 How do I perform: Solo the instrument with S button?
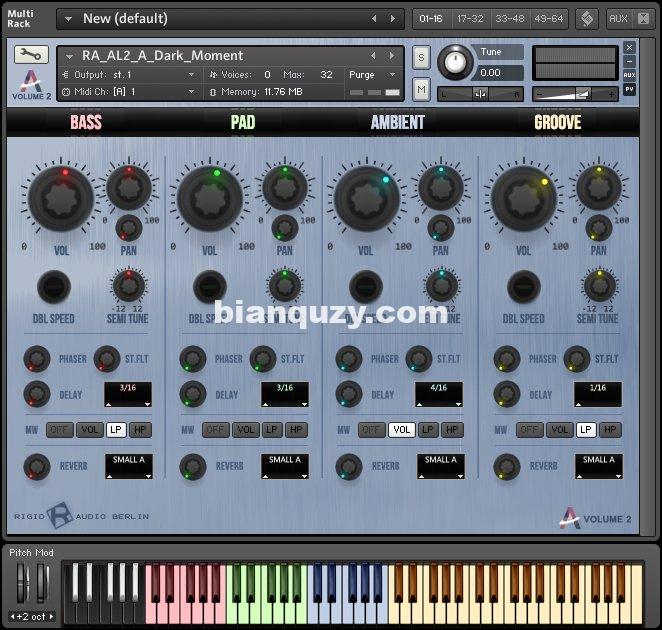pyautogui.click(x=421, y=57)
